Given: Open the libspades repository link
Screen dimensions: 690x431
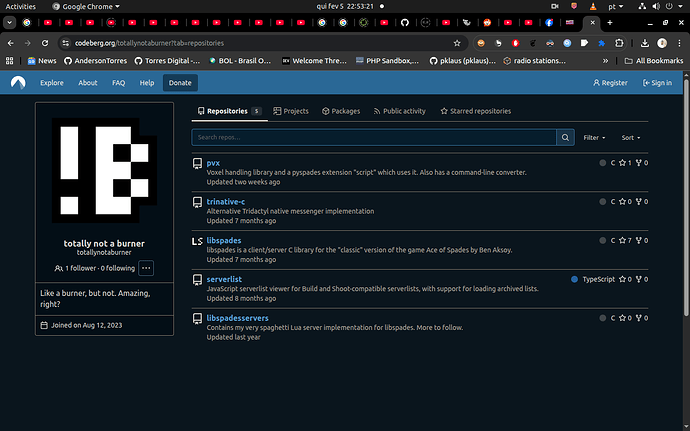Looking at the screenshot, I should click(x=224, y=240).
